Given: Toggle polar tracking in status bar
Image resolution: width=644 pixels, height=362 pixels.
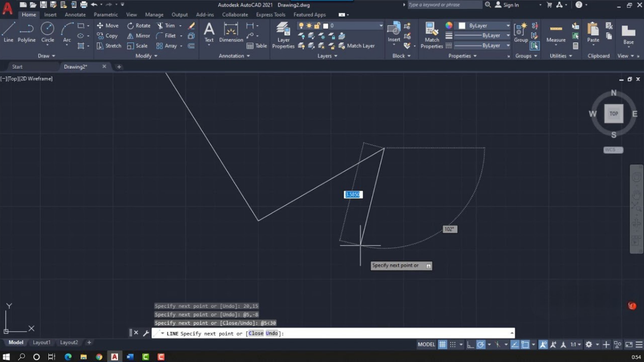Looking at the screenshot, I should [481, 344].
